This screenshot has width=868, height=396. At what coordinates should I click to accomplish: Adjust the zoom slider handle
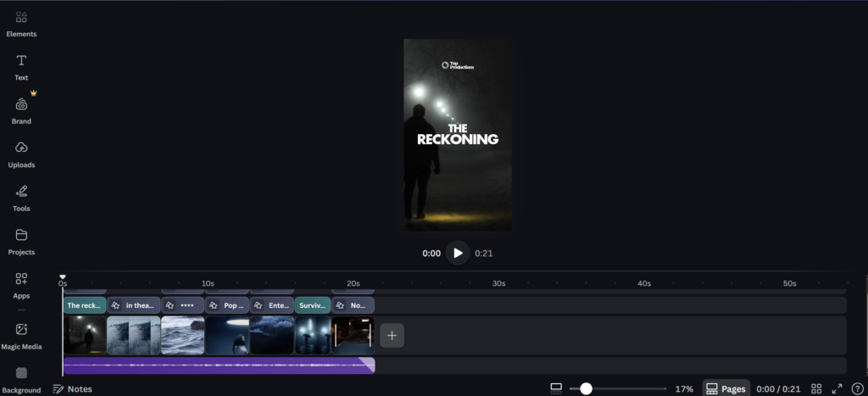click(587, 389)
